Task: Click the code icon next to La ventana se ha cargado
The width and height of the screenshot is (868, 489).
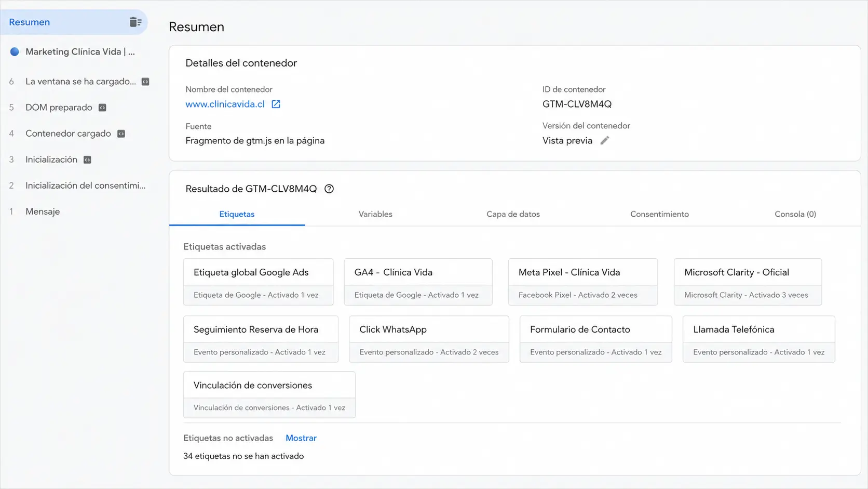Action: [x=145, y=82]
